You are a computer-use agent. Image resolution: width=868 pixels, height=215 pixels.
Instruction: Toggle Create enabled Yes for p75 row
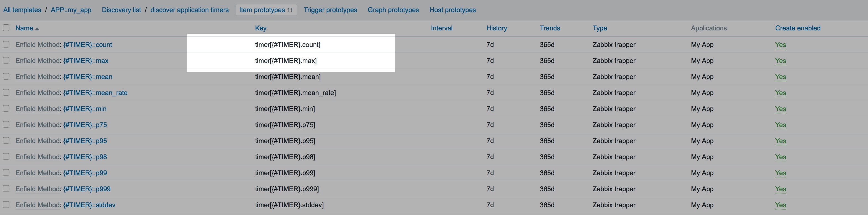780,125
